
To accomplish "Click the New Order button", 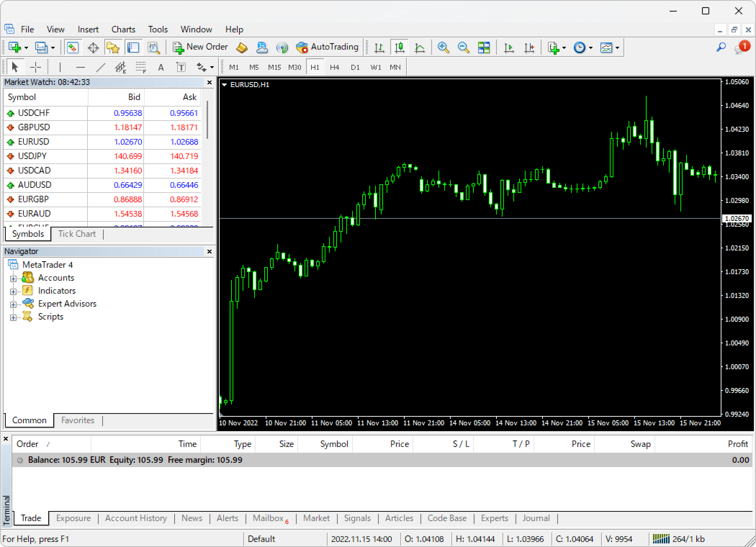I will (x=200, y=47).
